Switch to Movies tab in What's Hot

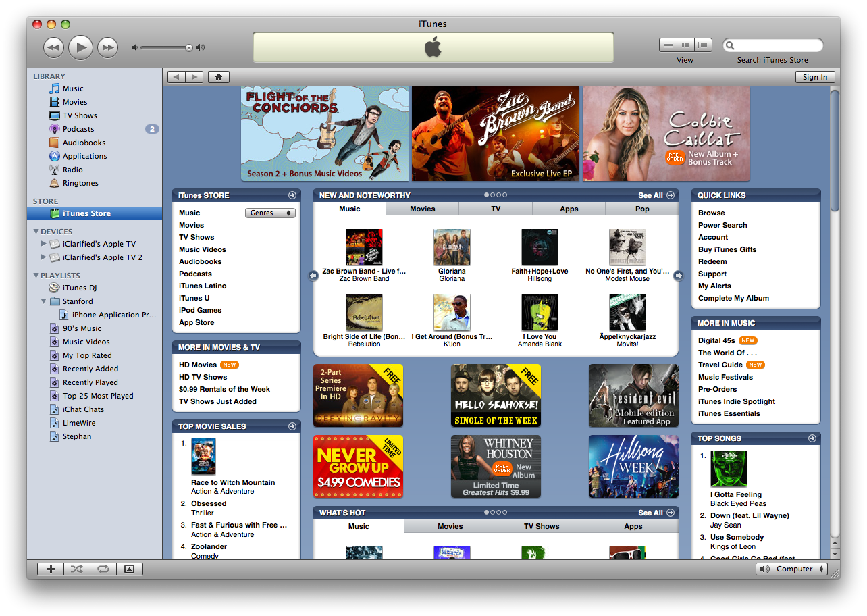pyautogui.click(x=450, y=526)
